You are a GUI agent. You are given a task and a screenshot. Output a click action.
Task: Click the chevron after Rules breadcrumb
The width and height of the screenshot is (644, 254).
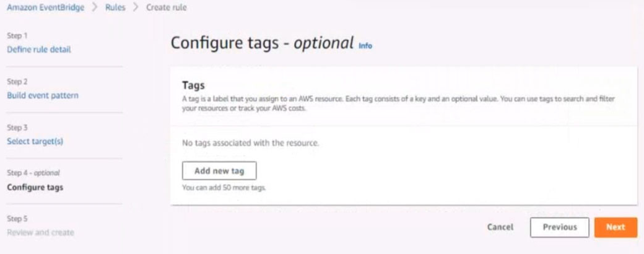[136, 7]
